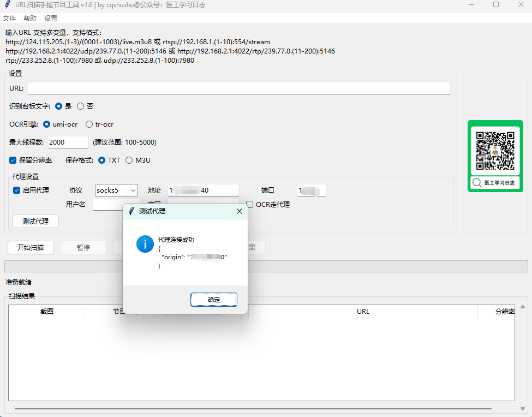Uncheck the 保留分辨率 checkbox
The width and height of the screenshot is (532, 417).
[x=12, y=160]
